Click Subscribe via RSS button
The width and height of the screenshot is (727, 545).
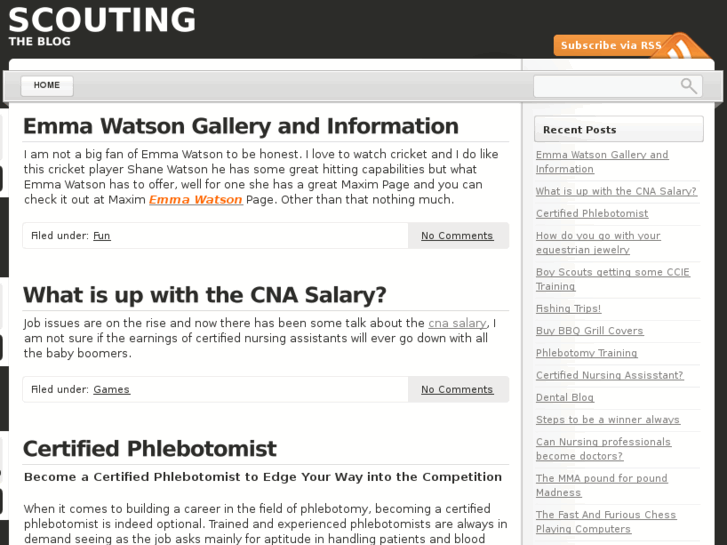610,45
